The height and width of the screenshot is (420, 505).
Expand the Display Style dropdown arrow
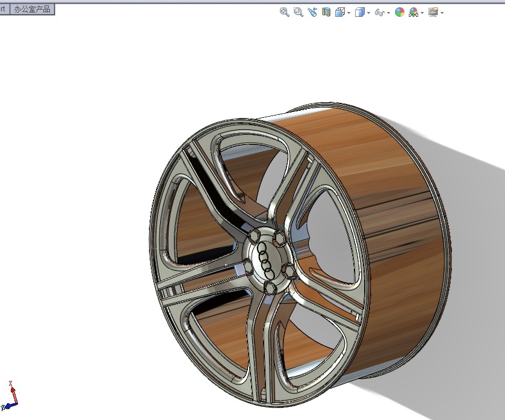[368, 13]
